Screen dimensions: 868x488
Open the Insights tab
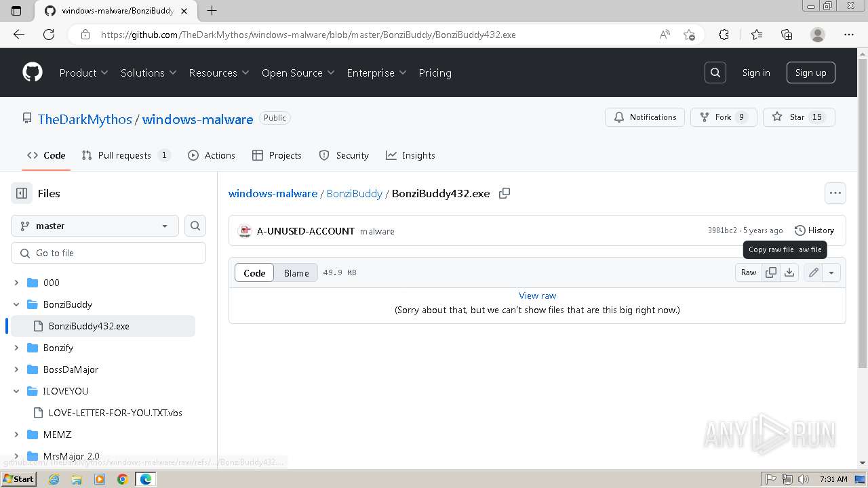[410, 155]
